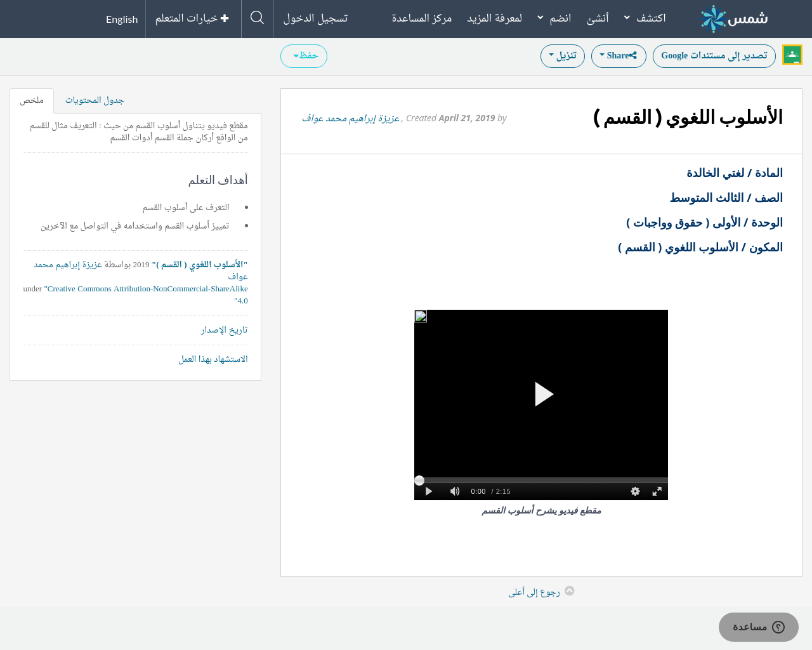The width and height of the screenshot is (812, 650).
Task: Open تاريخ الإصدار version history link
Action: coord(224,330)
